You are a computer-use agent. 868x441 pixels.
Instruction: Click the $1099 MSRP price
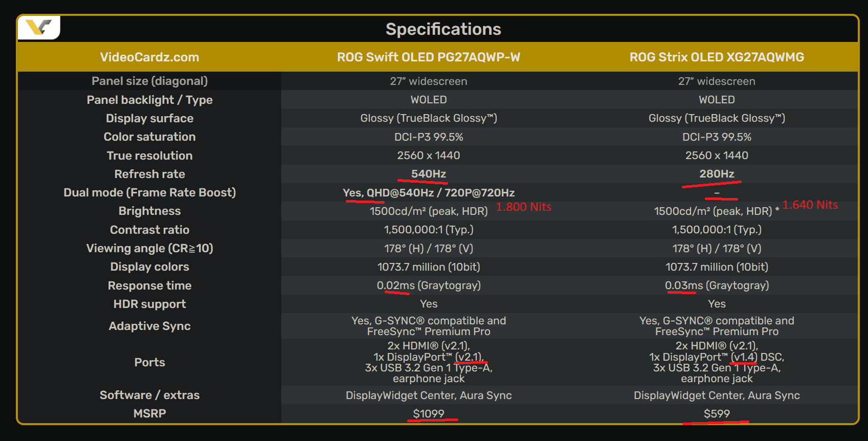pos(429,413)
